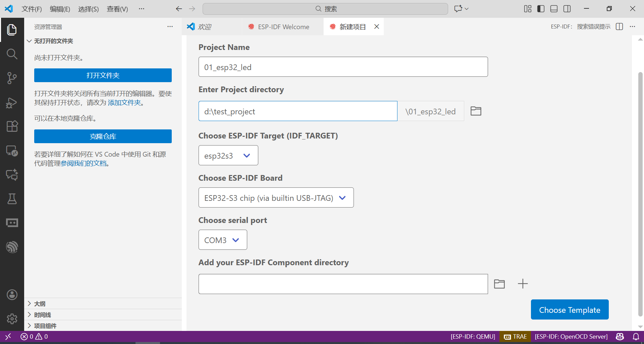Open Run and Debug view

(x=12, y=102)
